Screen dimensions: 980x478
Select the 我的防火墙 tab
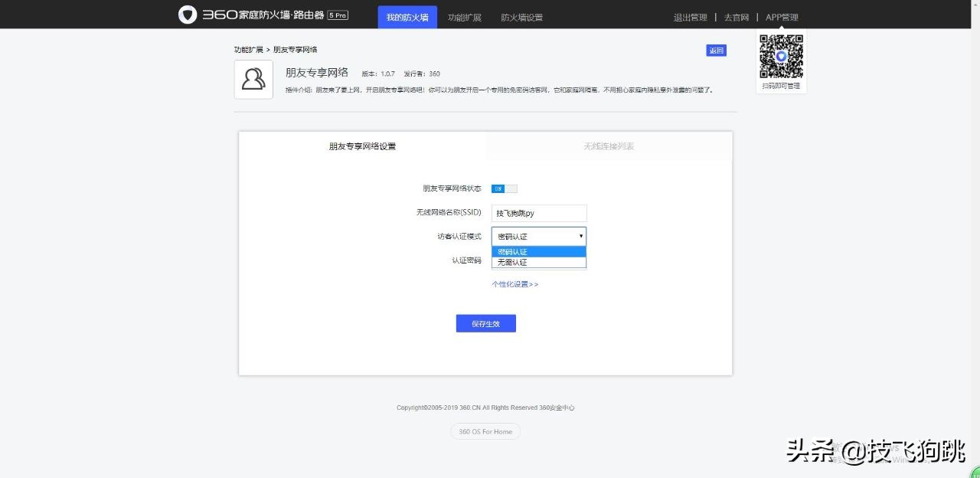coord(407,16)
